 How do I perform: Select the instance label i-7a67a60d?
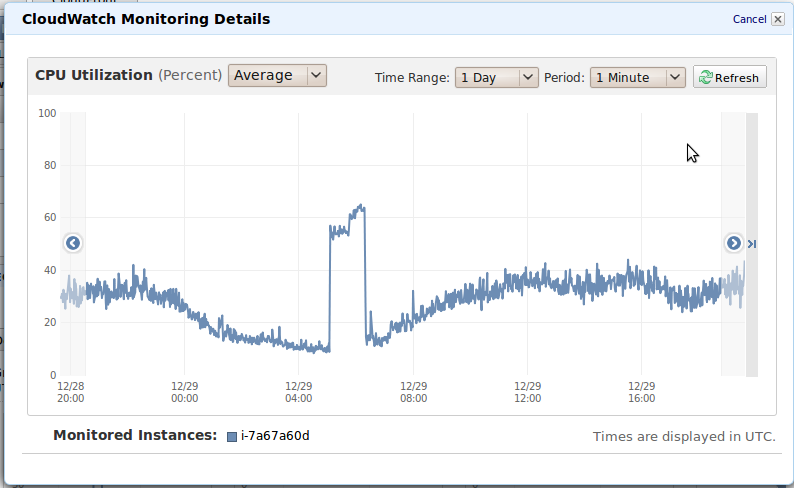pos(275,436)
